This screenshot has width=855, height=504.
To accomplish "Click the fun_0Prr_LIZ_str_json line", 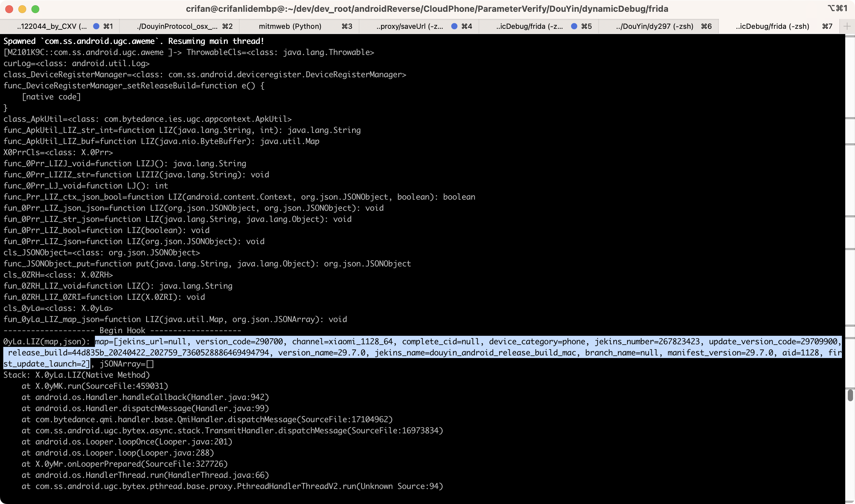I will [177, 219].
